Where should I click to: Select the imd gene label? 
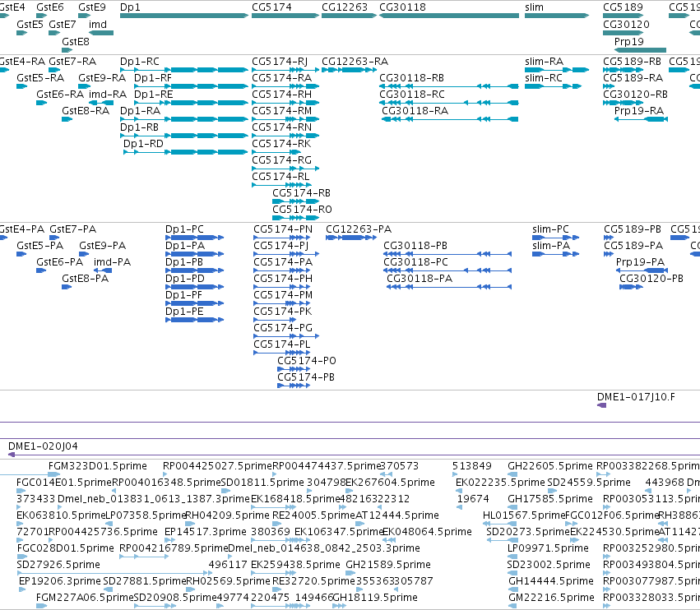(98, 24)
